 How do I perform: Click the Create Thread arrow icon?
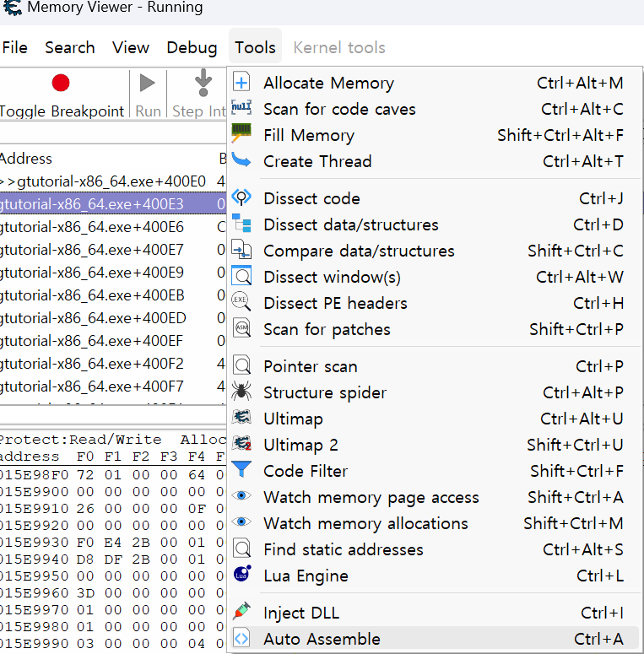pyautogui.click(x=241, y=159)
